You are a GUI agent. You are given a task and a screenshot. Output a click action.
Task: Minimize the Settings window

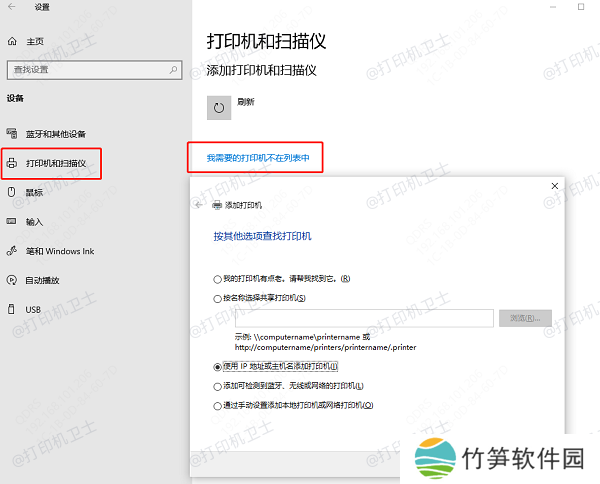[553, 7]
